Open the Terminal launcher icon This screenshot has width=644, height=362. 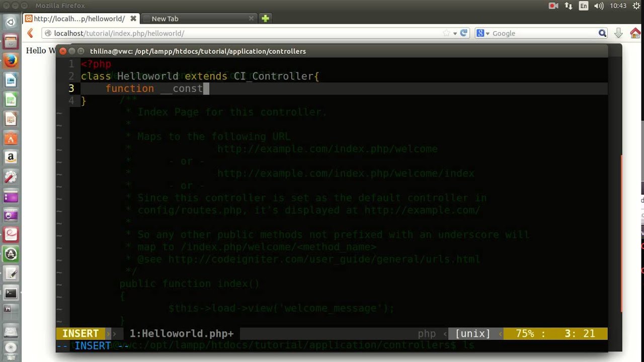[x=11, y=293]
